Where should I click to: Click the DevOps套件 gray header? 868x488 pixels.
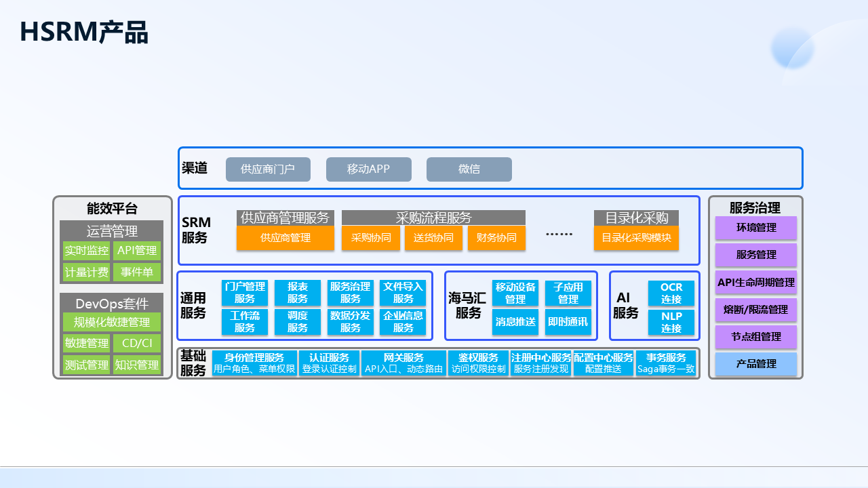pos(112,303)
